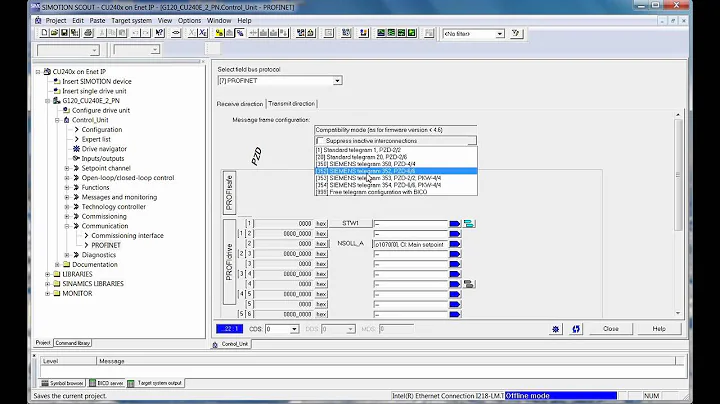Open the Target system menu
This screenshot has width=720, height=404.
pyautogui.click(x=131, y=21)
